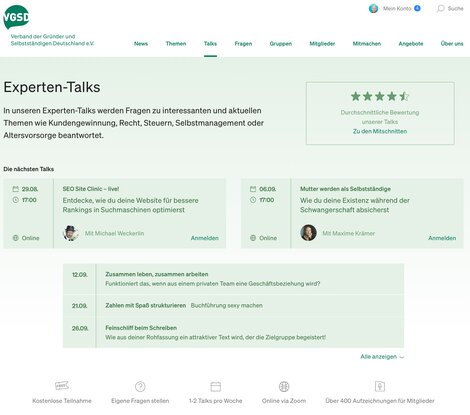Click the Buchführung sexy machen subtitle
Screen dimensions: 470x415
pos(226,305)
